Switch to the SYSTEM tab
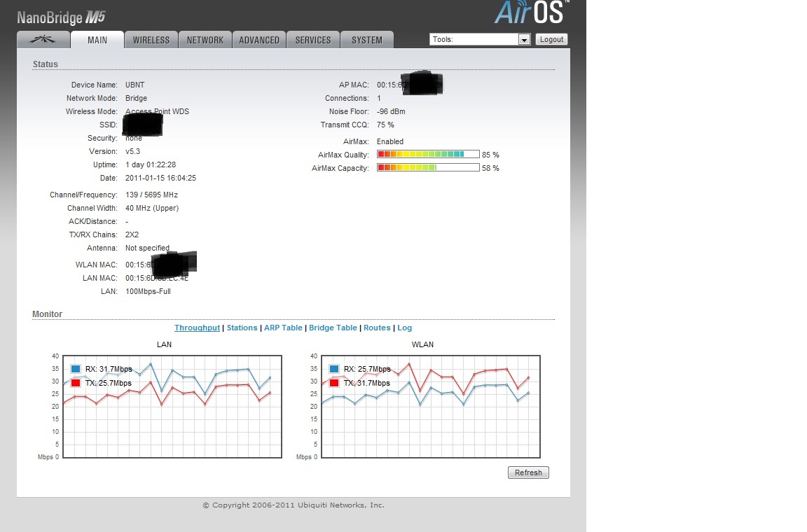This screenshot has height=532, width=807. click(x=367, y=40)
